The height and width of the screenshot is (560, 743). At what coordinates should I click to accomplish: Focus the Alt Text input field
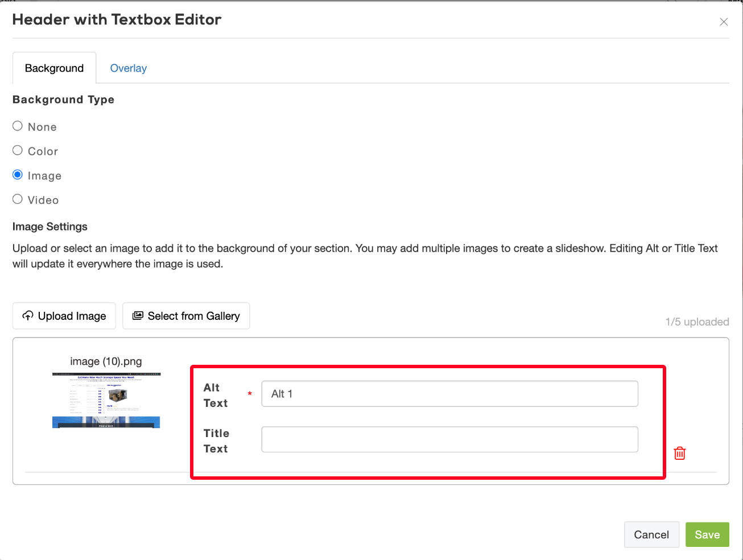449,394
